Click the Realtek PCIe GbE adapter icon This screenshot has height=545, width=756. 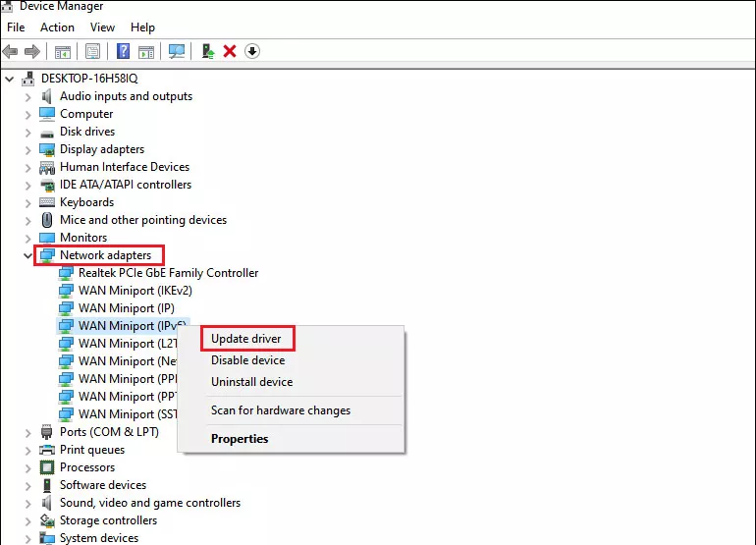click(x=66, y=273)
